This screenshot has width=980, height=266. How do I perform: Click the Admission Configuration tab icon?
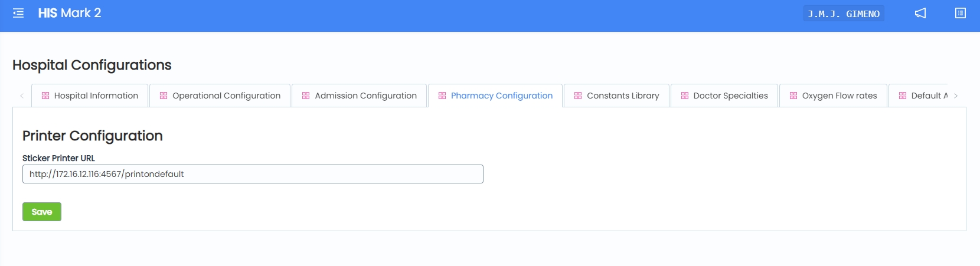[306, 96]
